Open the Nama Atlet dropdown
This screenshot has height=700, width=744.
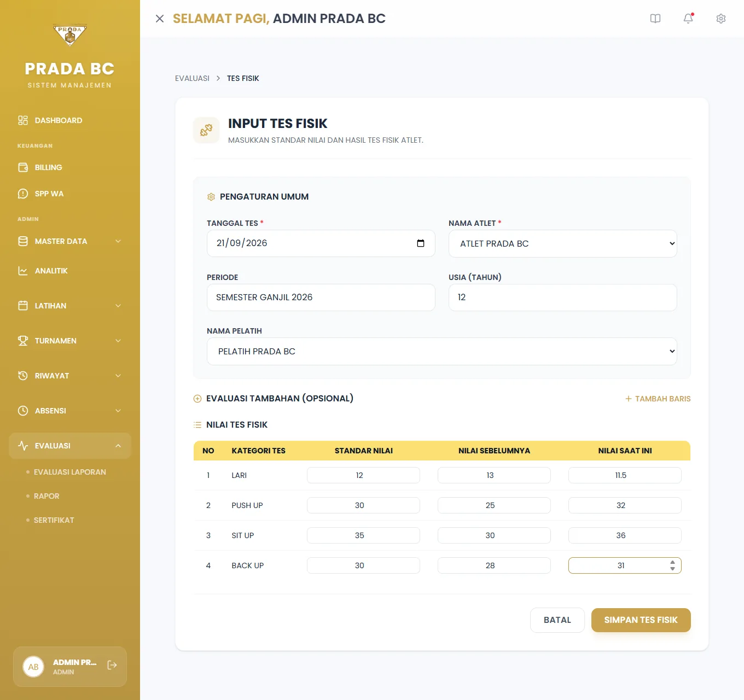point(563,243)
